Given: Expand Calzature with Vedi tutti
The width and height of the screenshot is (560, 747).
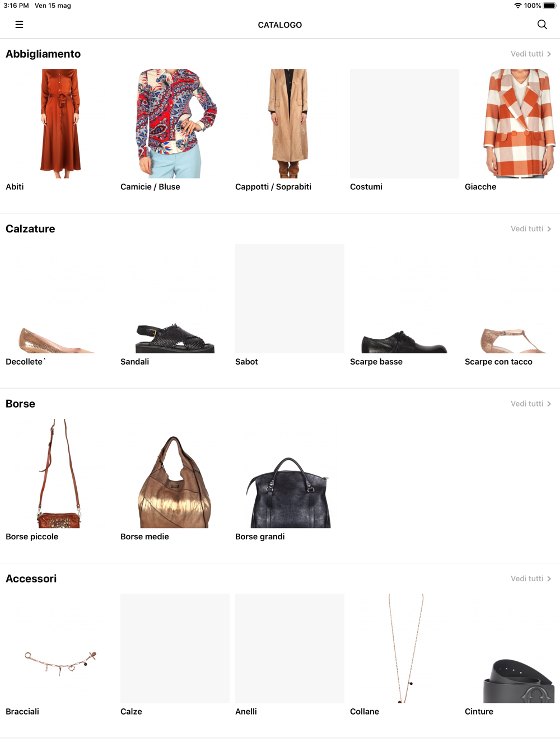Looking at the screenshot, I should pyautogui.click(x=531, y=228).
